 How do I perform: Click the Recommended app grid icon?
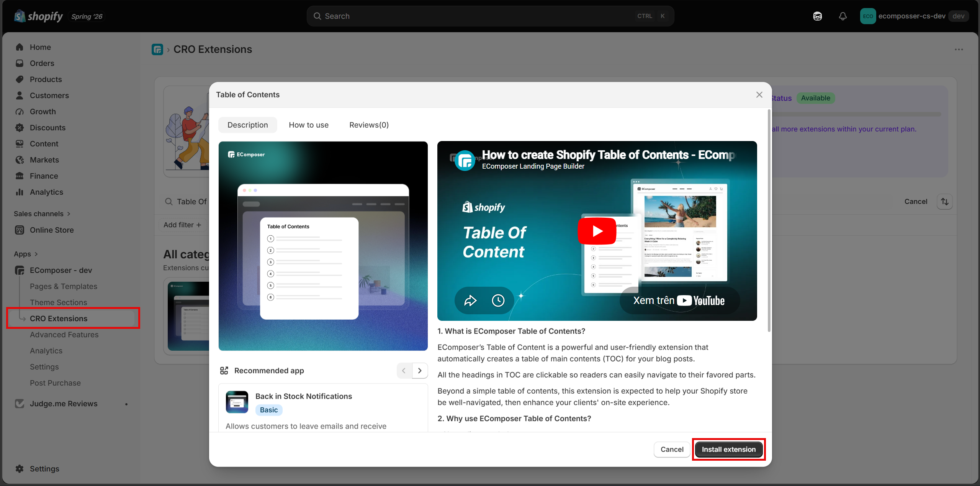pyautogui.click(x=224, y=371)
